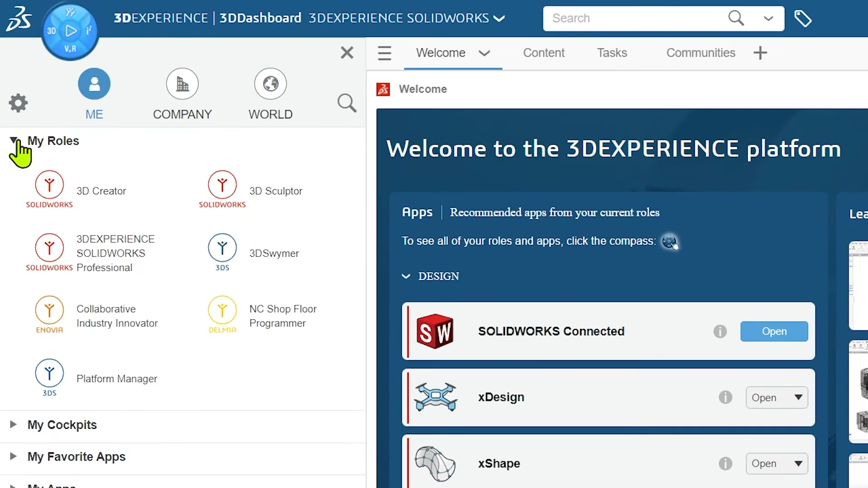Click the tag icon next to search

803,19
